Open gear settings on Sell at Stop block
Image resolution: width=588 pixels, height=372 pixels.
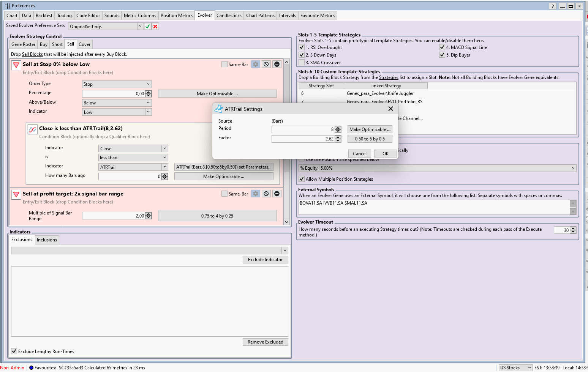click(256, 64)
